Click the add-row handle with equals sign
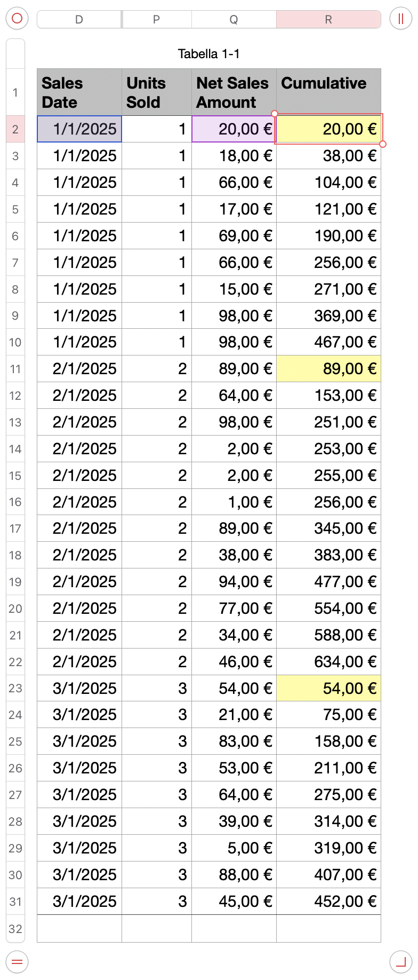This screenshot has width=418, height=980. (17, 962)
